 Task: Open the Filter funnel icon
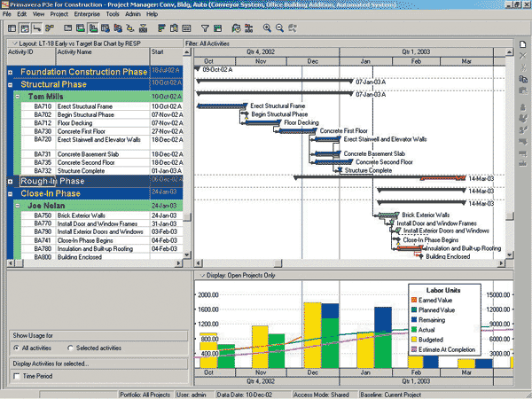(x=205, y=28)
